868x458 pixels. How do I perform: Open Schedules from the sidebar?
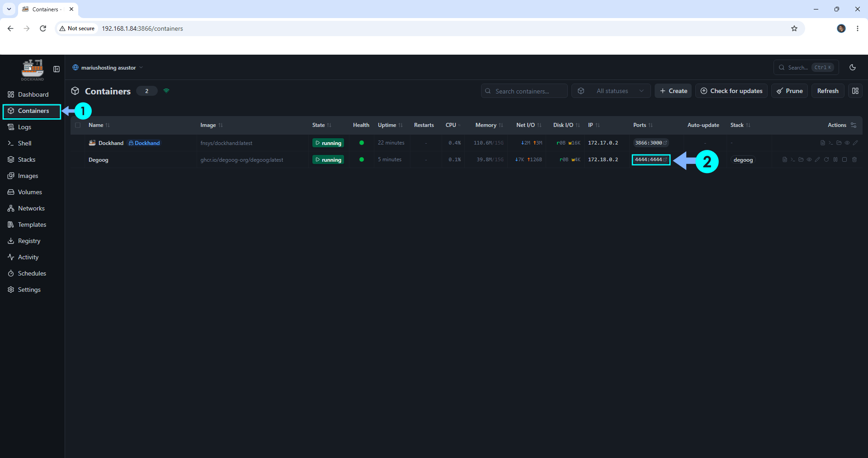32,273
